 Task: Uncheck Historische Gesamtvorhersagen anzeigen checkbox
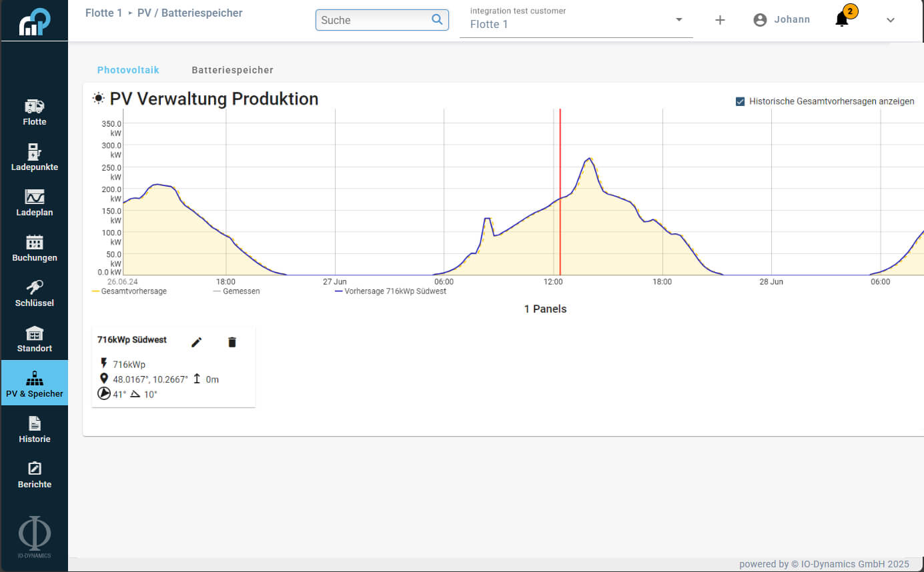tap(740, 101)
